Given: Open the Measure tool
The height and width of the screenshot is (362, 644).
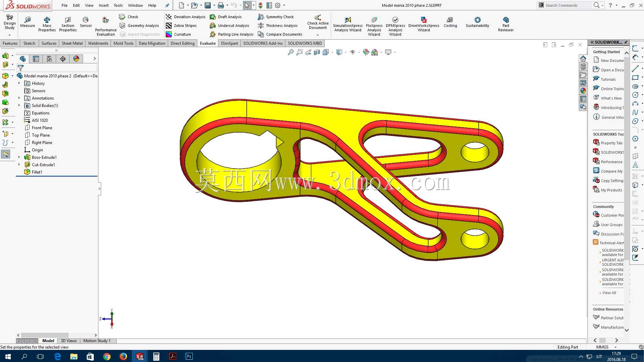Looking at the screenshot, I should tap(28, 22).
